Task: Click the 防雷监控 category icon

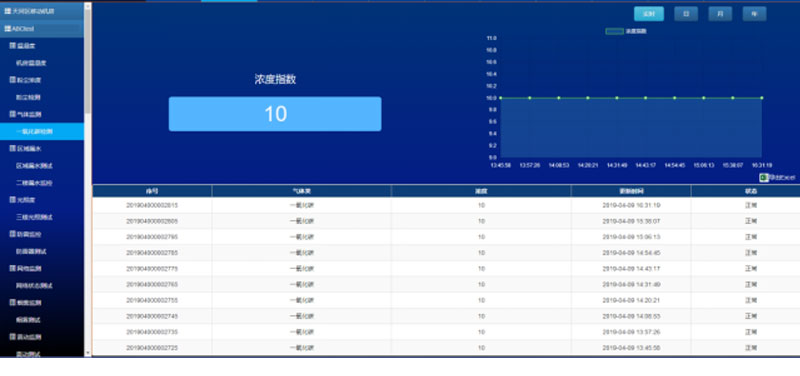Action: pos(13,234)
